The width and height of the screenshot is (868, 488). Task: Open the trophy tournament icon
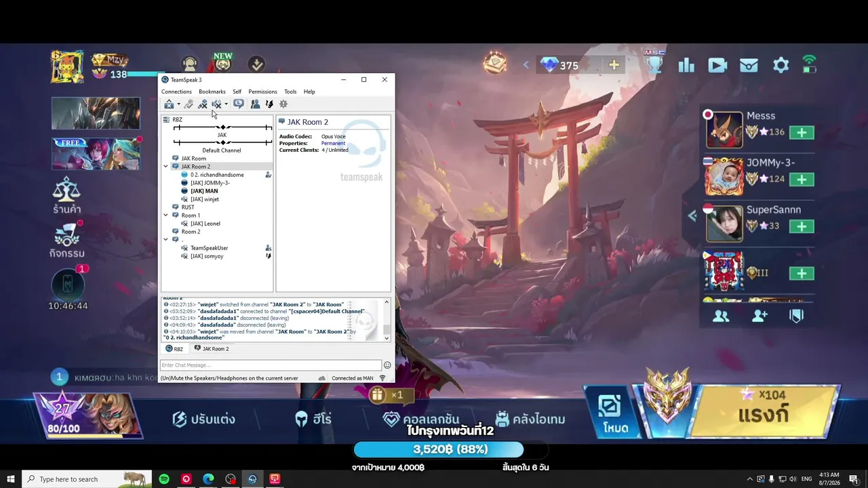[654, 64]
